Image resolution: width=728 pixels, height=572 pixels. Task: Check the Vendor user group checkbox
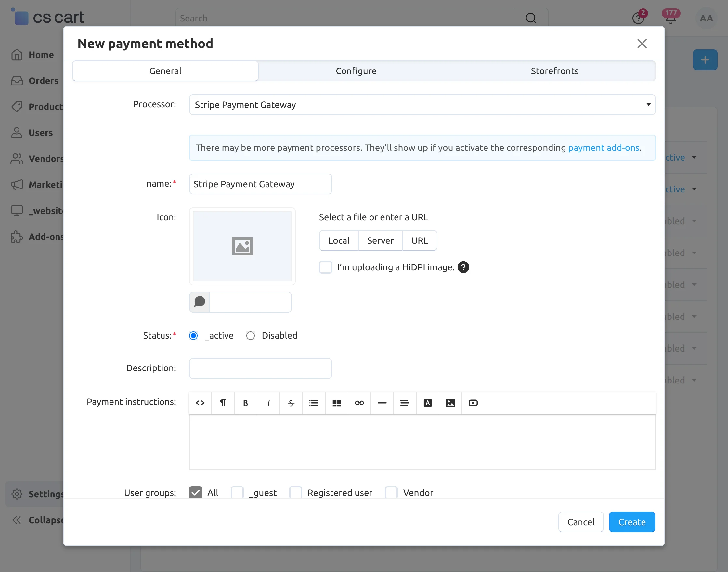point(391,492)
